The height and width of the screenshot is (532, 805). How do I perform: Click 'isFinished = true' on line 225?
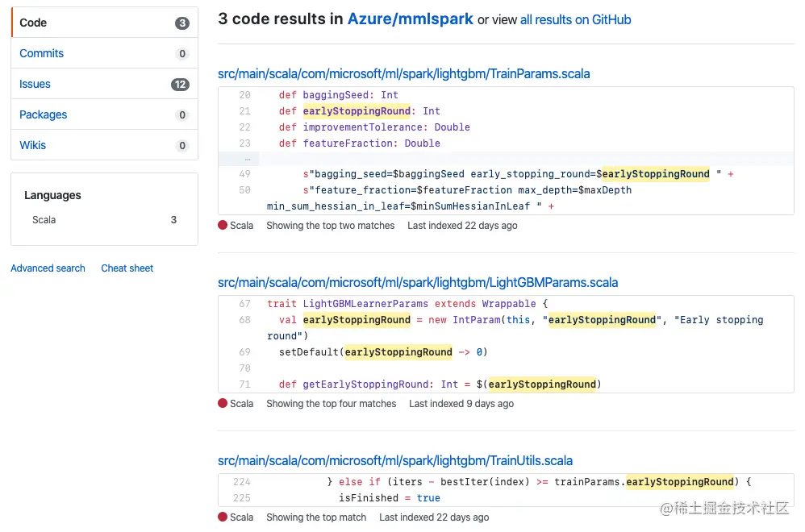point(389,498)
